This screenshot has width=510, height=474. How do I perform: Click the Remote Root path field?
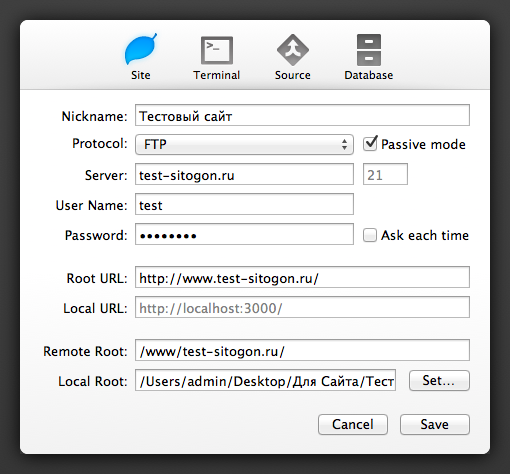point(302,350)
